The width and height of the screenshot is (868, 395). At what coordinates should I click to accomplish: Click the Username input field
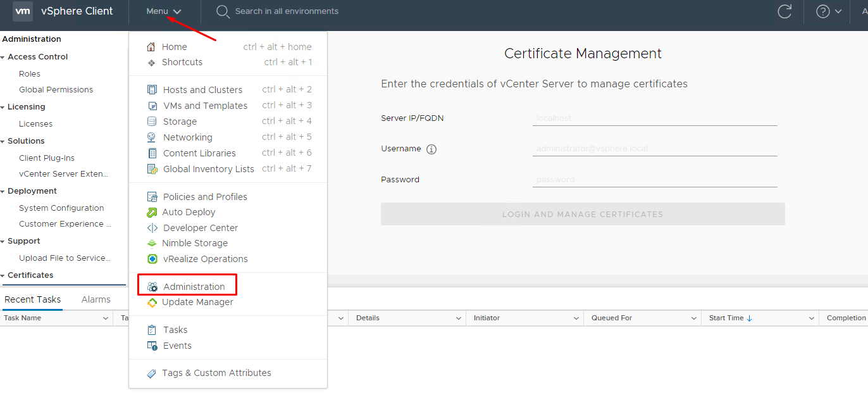pos(655,149)
